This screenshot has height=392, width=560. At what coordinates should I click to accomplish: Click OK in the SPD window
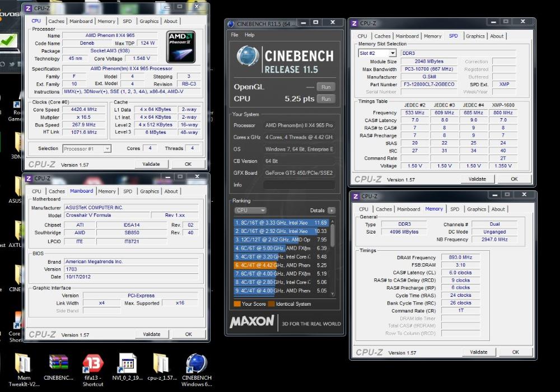(x=514, y=179)
